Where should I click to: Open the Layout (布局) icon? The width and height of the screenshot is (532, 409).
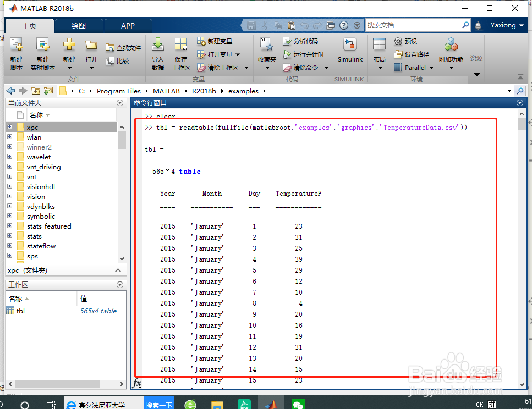tap(379, 45)
